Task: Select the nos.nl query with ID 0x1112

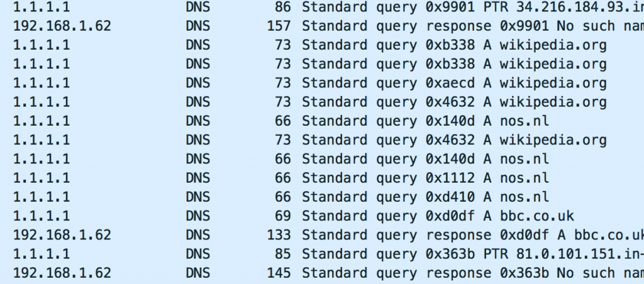Action: 322,178
